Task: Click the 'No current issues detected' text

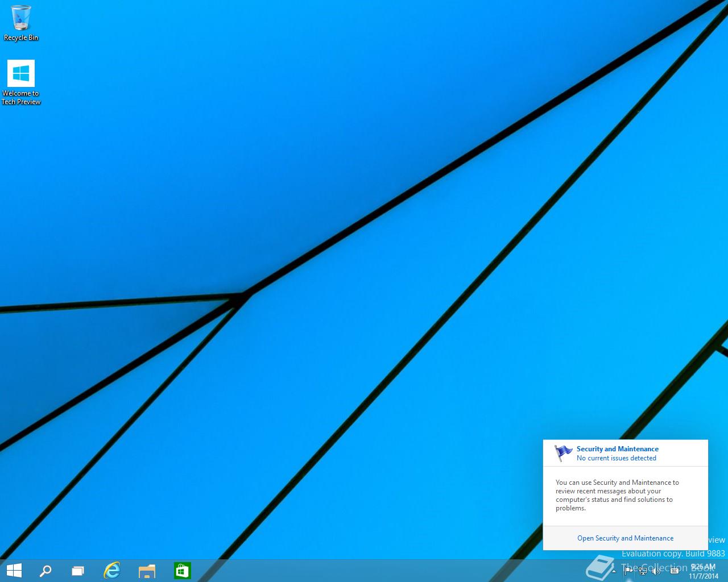Action: (616, 458)
